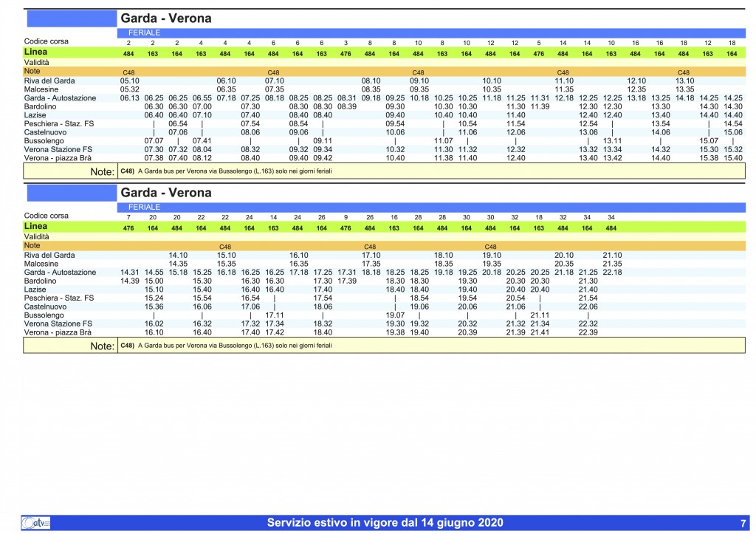
Task: Select the 19.07 Bussolengo stop time
Action: coord(395,315)
